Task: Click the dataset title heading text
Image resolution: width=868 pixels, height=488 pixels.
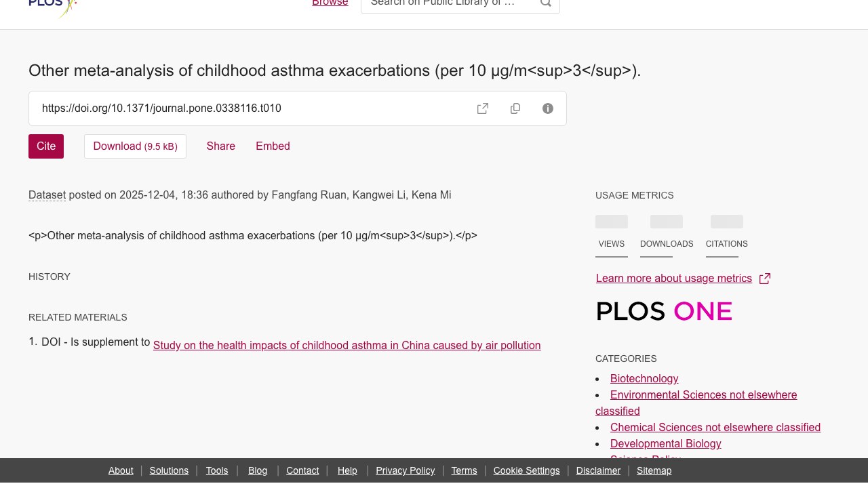Action: (334, 70)
